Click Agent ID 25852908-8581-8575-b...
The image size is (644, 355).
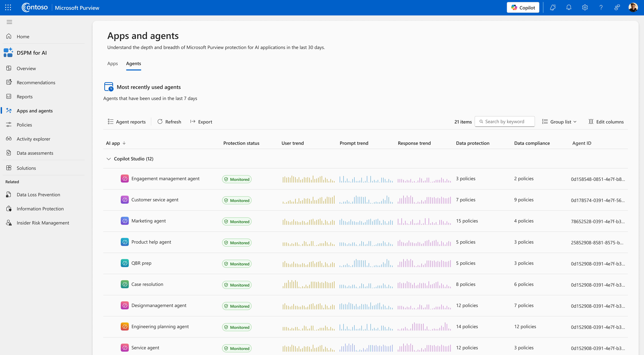(x=597, y=242)
